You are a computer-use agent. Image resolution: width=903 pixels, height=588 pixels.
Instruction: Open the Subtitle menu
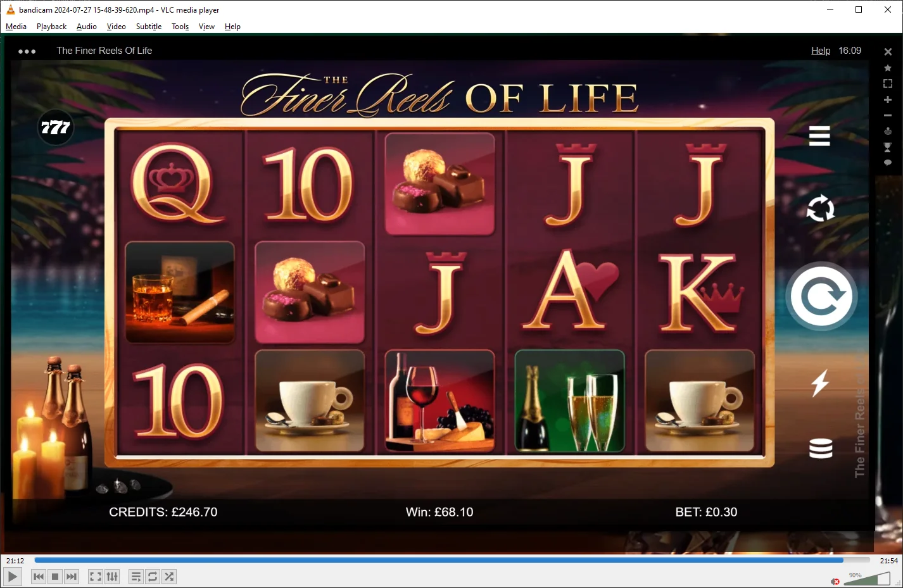[149, 27]
